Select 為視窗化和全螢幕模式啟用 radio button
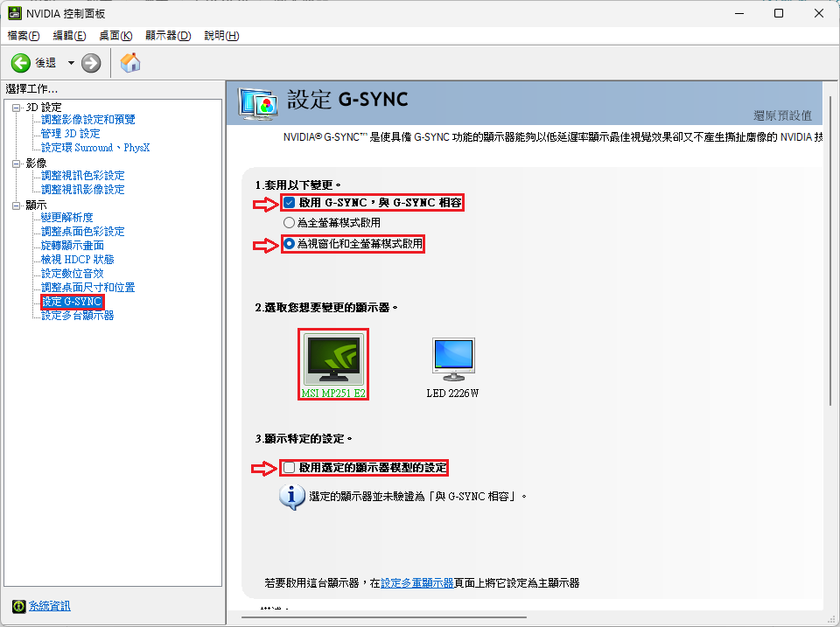 [x=290, y=244]
